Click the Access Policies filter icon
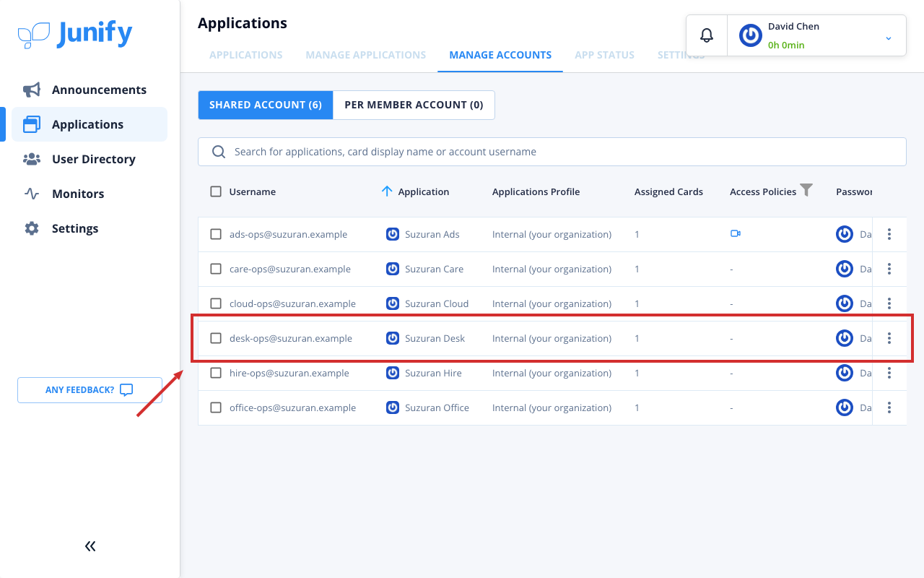The image size is (924, 578). [806, 190]
